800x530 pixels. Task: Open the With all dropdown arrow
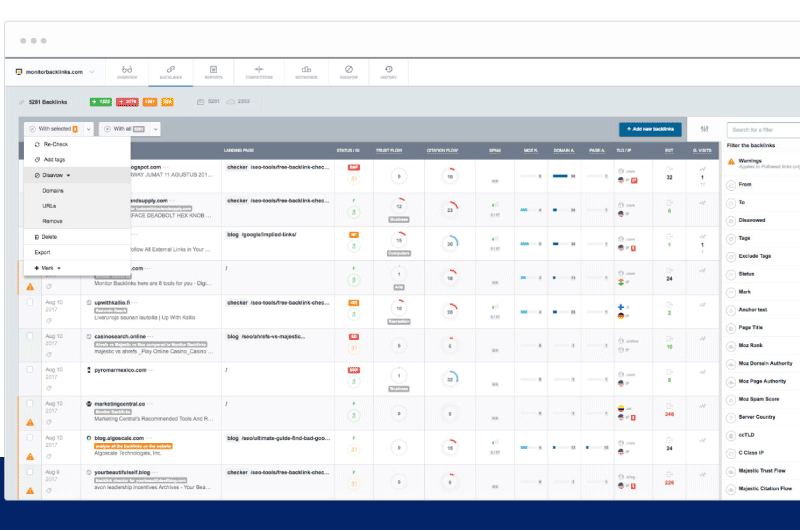pos(156,130)
